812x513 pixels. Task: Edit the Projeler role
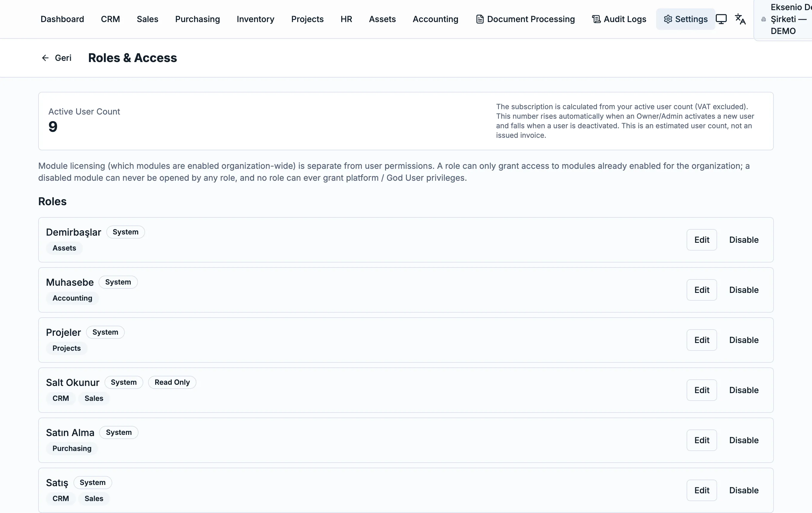click(702, 340)
